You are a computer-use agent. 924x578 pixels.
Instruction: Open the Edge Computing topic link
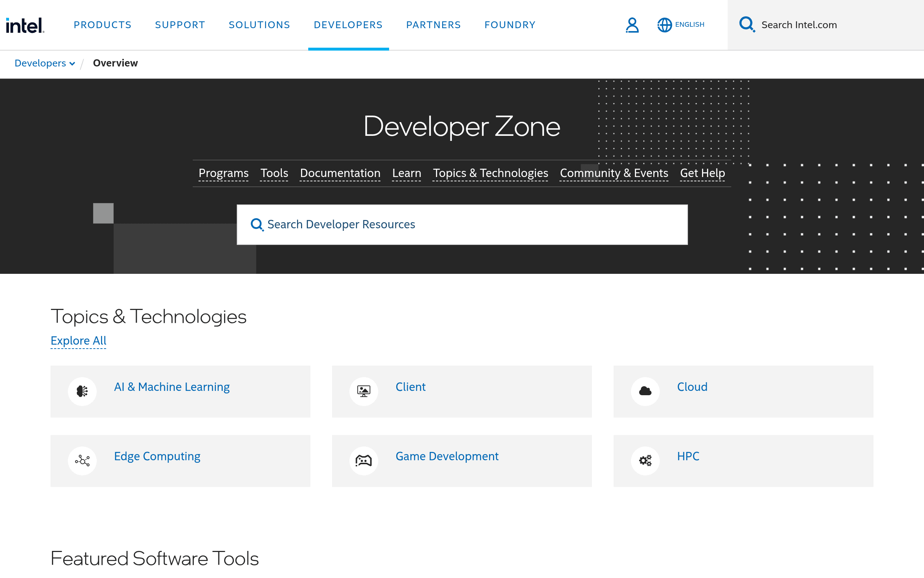coord(157,456)
